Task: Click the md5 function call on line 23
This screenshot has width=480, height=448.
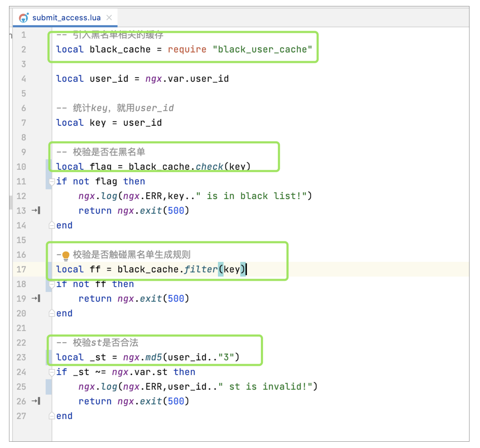Action: (154, 357)
